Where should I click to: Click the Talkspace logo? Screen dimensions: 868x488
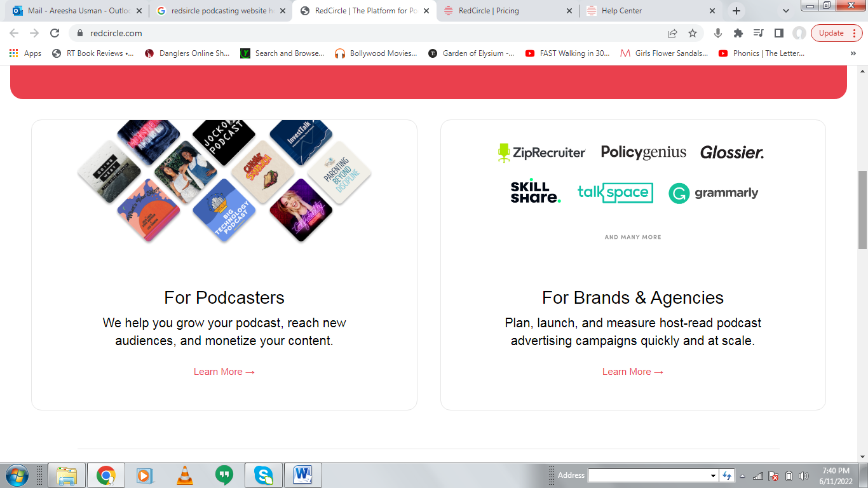(x=615, y=193)
